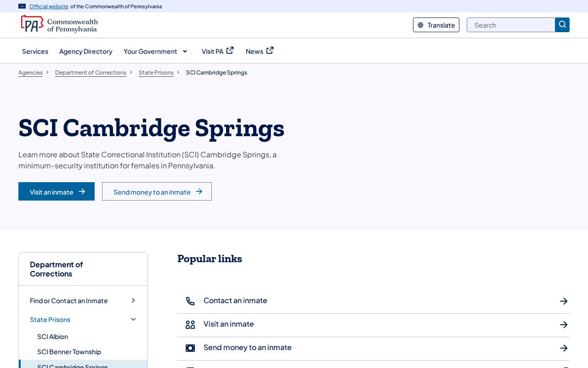Screen dimensions: 588x368
Task: Go to Agencies breadcrumb link
Action: pos(30,73)
